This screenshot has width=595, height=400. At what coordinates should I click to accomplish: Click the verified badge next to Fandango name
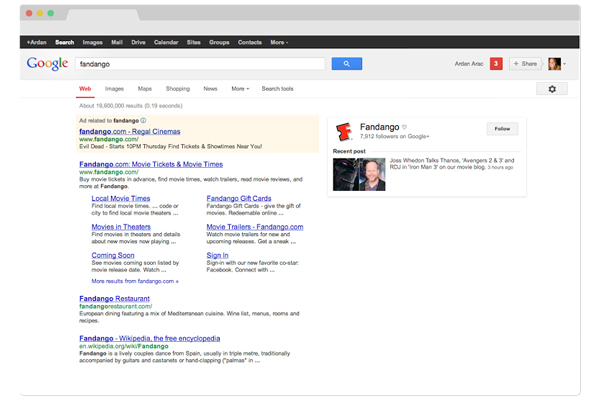(x=404, y=127)
